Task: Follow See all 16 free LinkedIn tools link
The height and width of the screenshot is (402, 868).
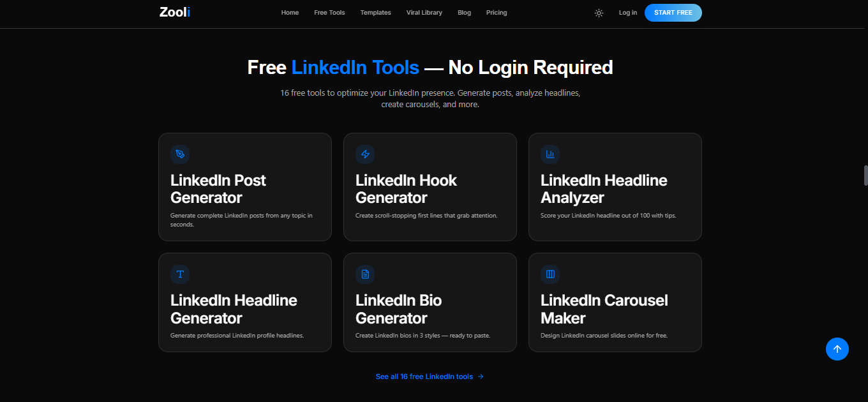Action: 430,376
